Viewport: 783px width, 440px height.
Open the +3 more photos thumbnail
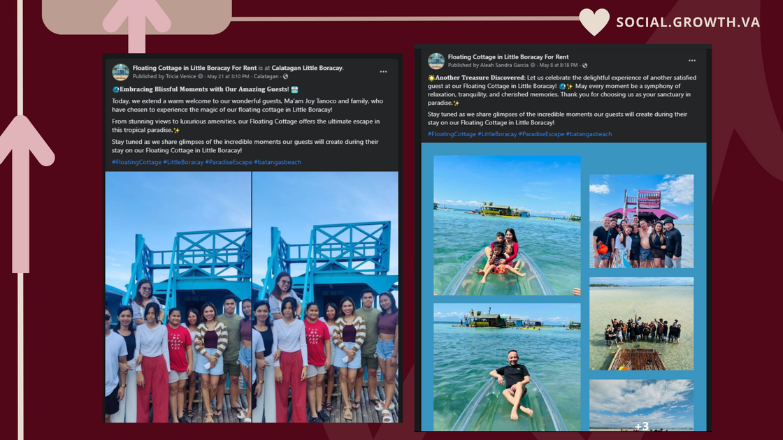tap(642, 405)
